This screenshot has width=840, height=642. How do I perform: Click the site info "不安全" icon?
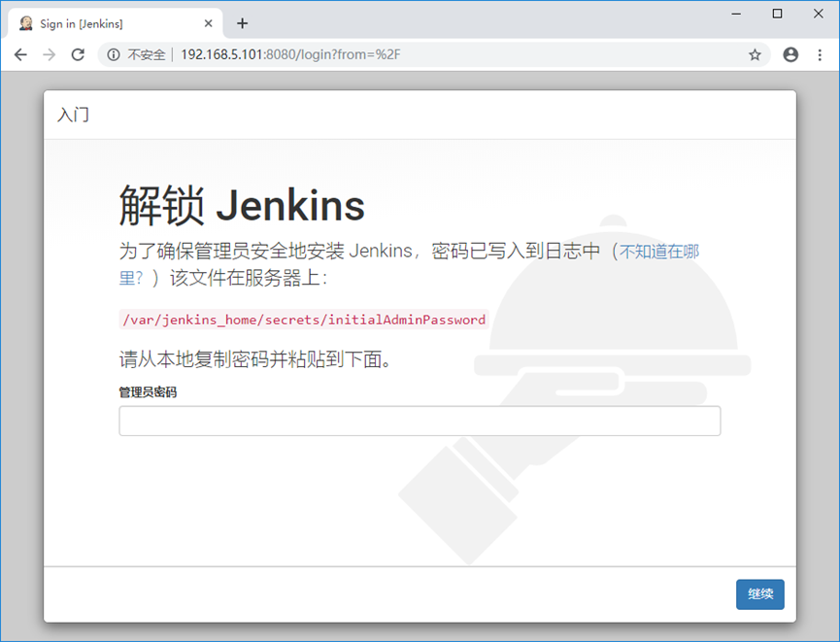click(x=114, y=54)
